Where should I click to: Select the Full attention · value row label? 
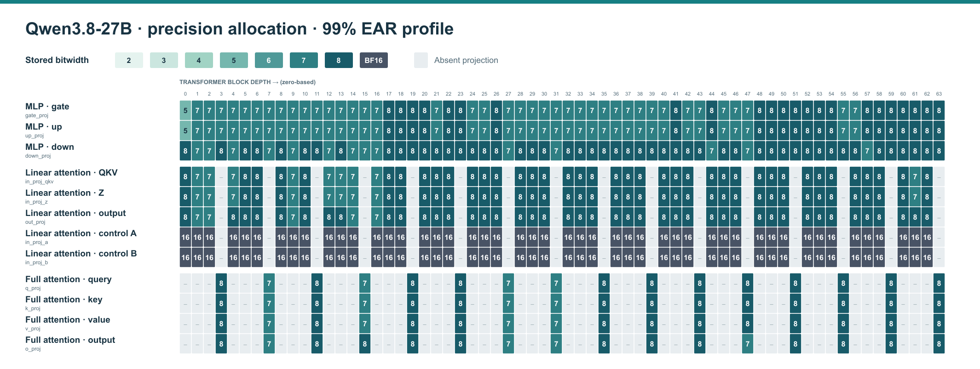coord(68,320)
